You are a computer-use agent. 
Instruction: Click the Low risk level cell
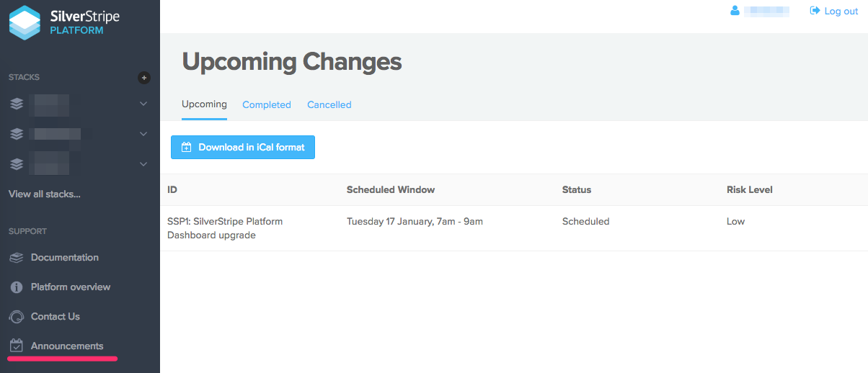click(x=735, y=221)
